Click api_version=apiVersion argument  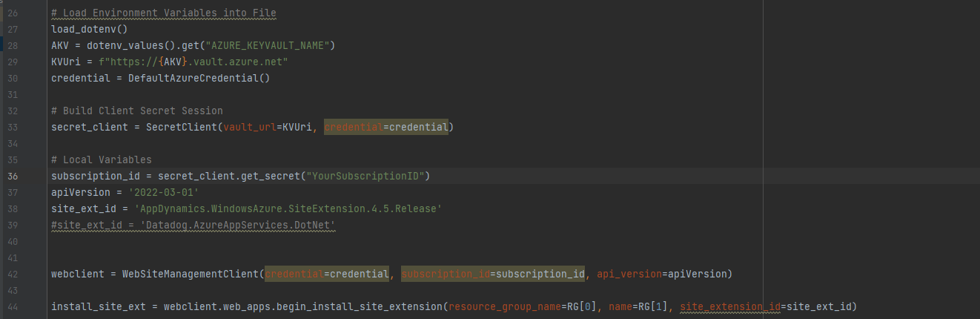pyautogui.click(x=662, y=274)
